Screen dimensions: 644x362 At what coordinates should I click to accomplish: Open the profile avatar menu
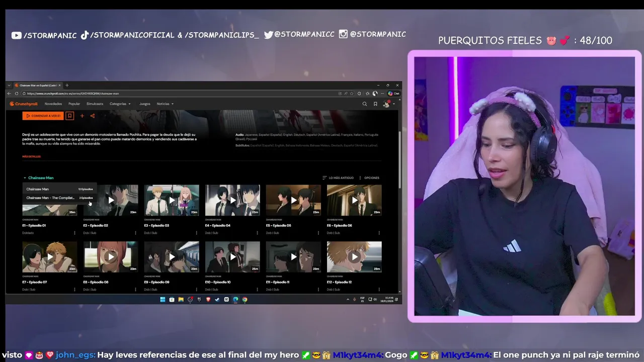[x=386, y=104]
